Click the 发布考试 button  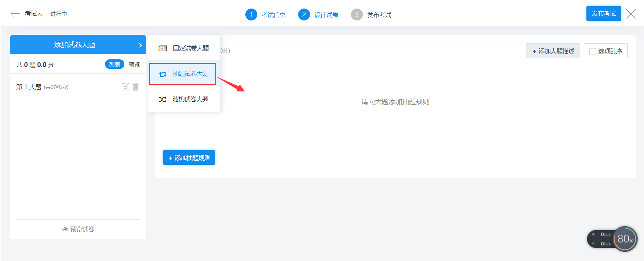603,14
